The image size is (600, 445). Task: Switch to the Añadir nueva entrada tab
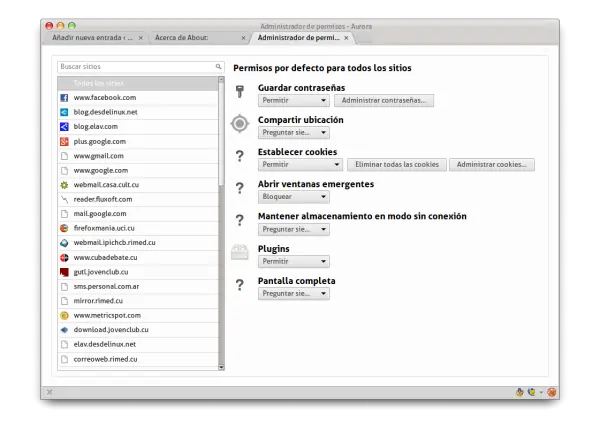coord(93,38)
